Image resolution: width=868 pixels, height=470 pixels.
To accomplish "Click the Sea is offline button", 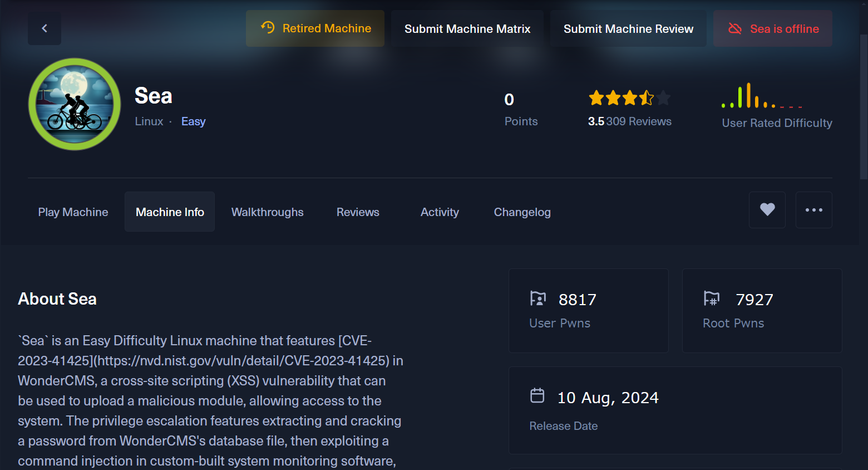I will [773, 28].
